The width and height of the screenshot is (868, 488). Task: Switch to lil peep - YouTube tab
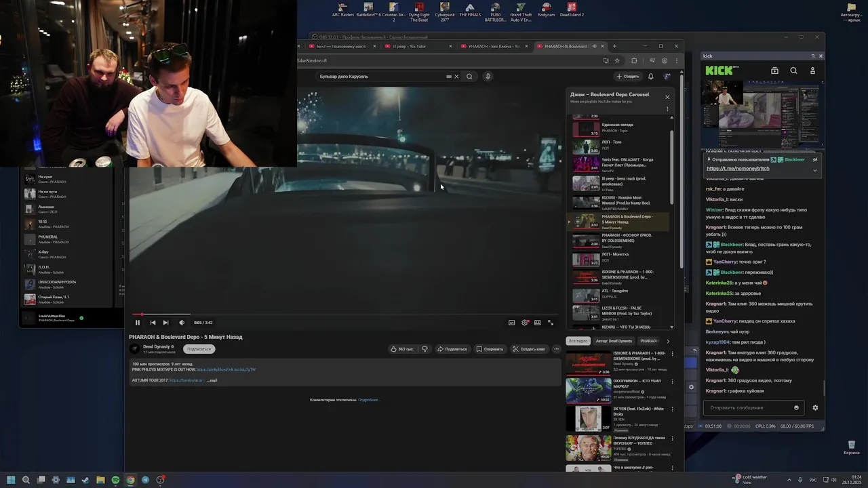click(417, 46)
